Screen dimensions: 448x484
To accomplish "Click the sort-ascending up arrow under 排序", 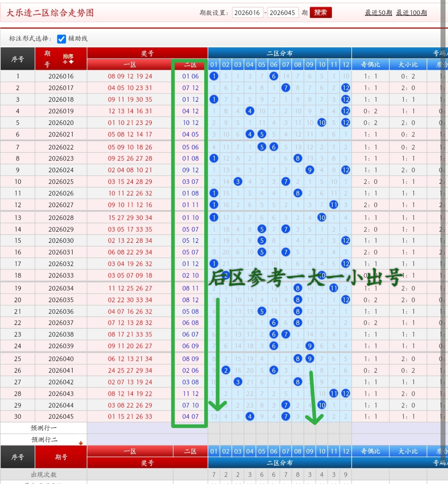I will tap(65, 62).
